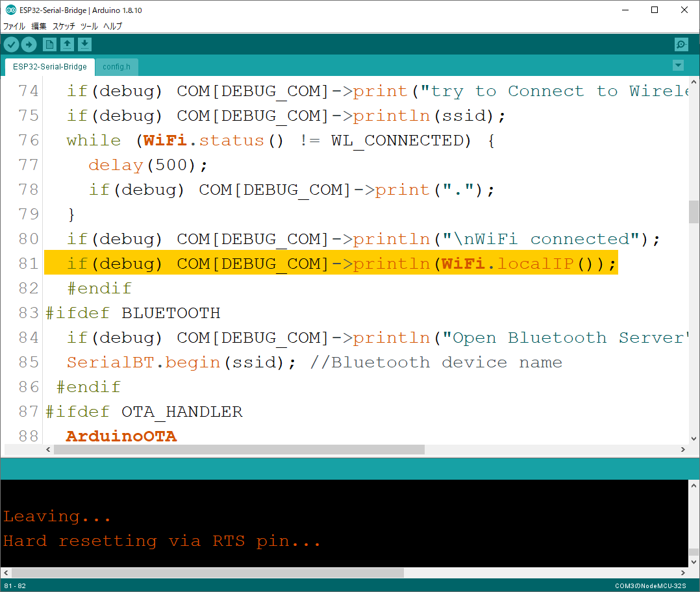Open the ファイル menu
The width and height of the screenshot is (700, 592).
click(x=14, y=27)
